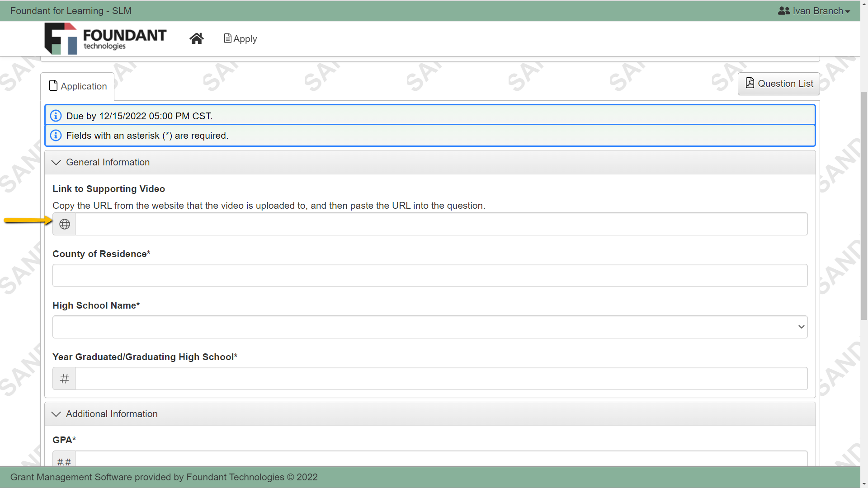Collapse the General Information section

[56, 162]
